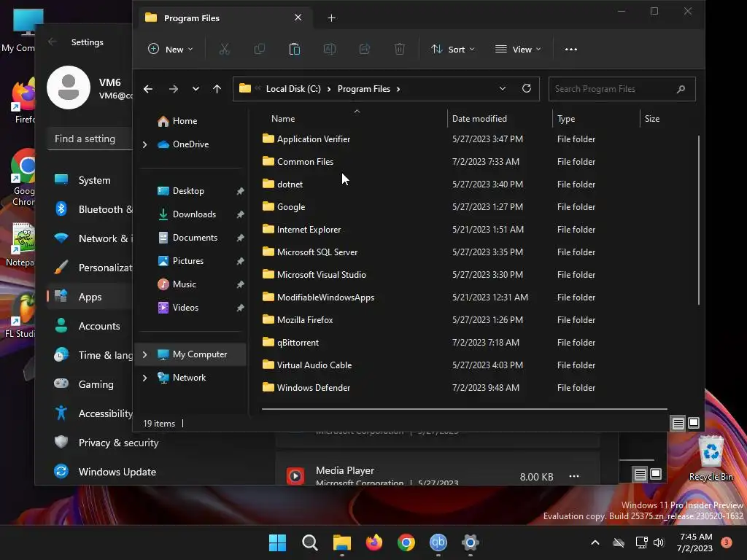The image size is (747, 560).
Task: Open Apps category in Settings
Action: pyautogui.click(x=90, y=297)
